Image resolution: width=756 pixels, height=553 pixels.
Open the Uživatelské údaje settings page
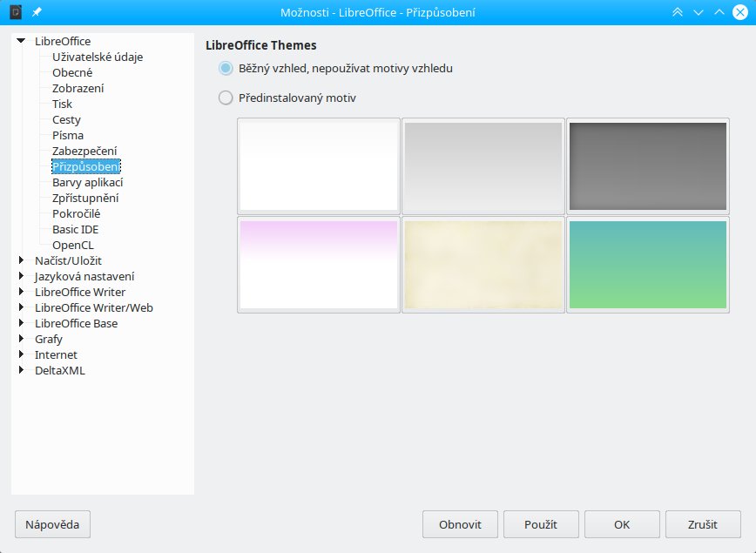point(98,57)
